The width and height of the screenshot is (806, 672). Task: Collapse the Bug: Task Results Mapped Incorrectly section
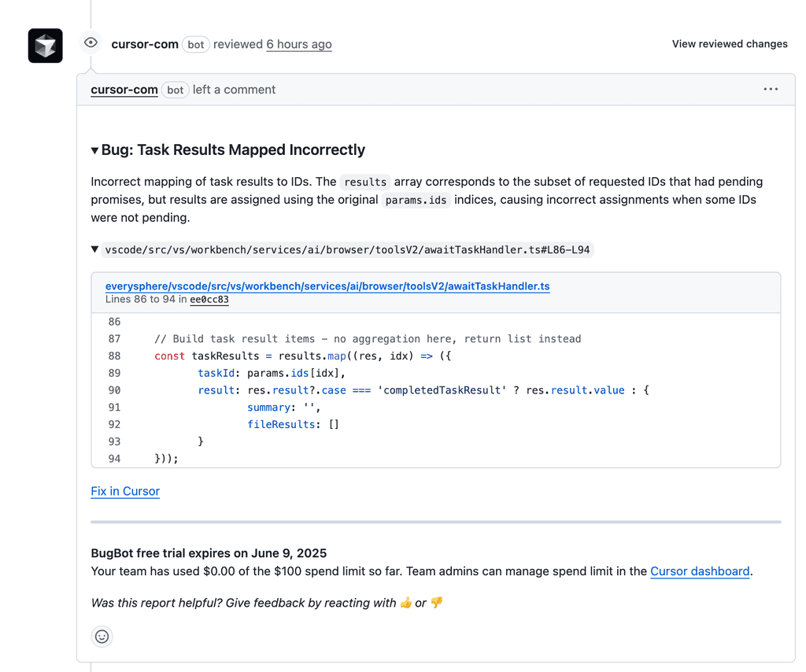[x=94, y=150]
